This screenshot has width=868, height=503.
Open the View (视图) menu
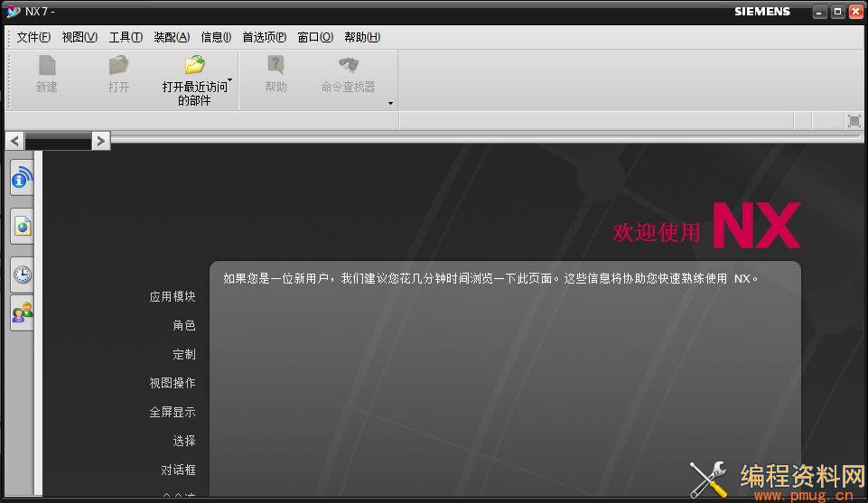point(79,37)
